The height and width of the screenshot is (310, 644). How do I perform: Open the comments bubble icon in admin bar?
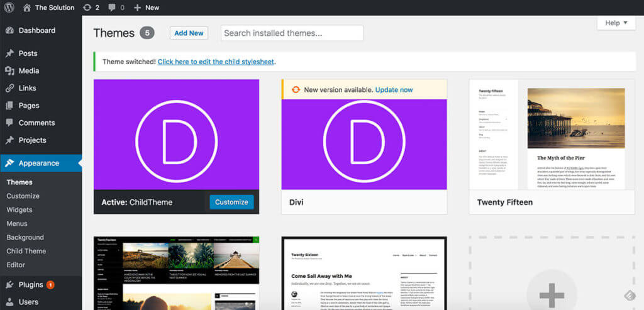pos(112,8)
